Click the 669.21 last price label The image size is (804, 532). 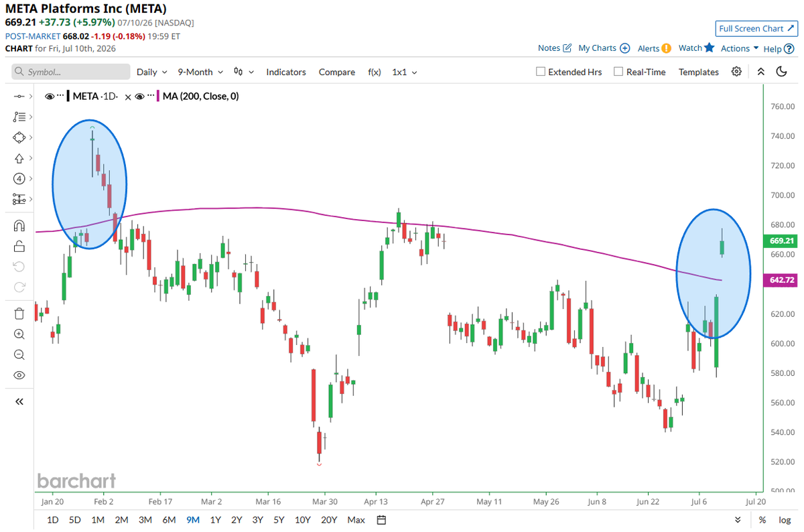pyautogui.click(x=782, y=241)
